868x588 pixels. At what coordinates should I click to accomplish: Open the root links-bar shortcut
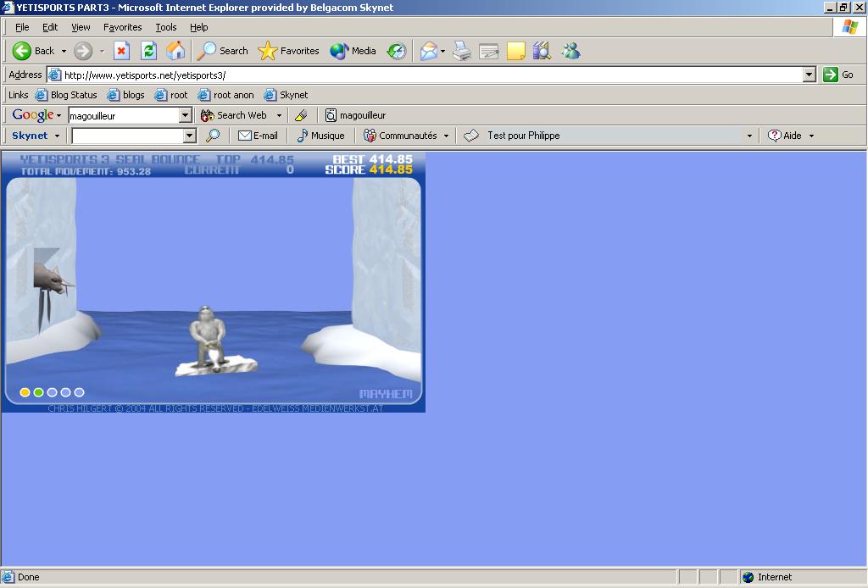pyautogui.click(x=171, y=95)
